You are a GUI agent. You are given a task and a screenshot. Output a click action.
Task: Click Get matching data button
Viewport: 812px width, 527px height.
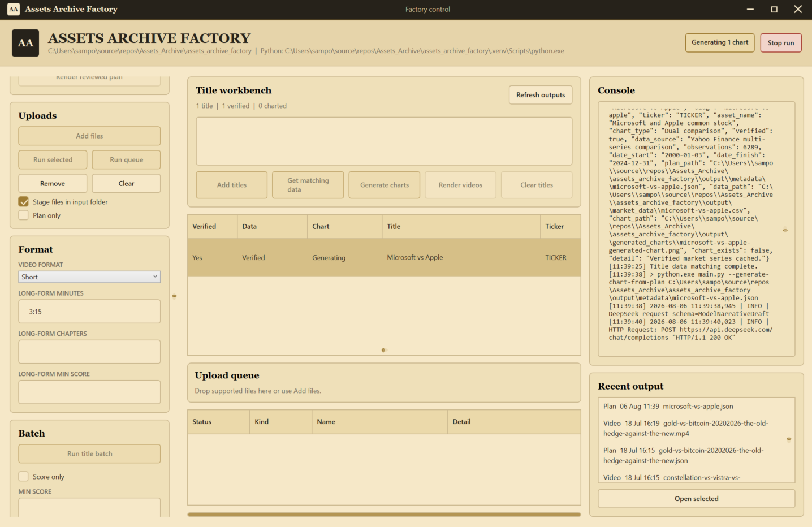308,185
